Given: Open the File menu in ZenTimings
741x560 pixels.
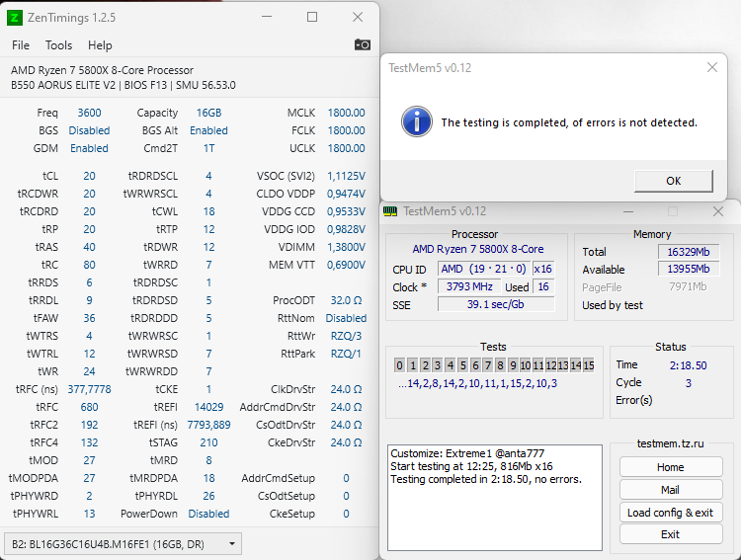Looking at the screenshot, I should click(21, 45).
